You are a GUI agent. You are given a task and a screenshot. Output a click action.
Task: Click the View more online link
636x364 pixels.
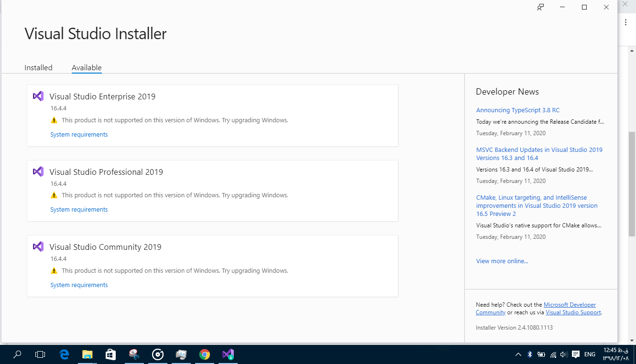502,261
